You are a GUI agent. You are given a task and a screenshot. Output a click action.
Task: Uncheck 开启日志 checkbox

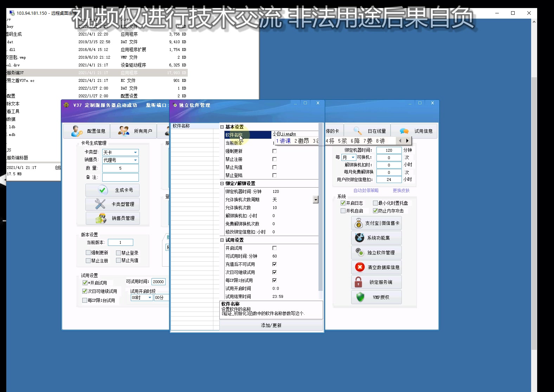pyautogui.click(x=343, y=203)
